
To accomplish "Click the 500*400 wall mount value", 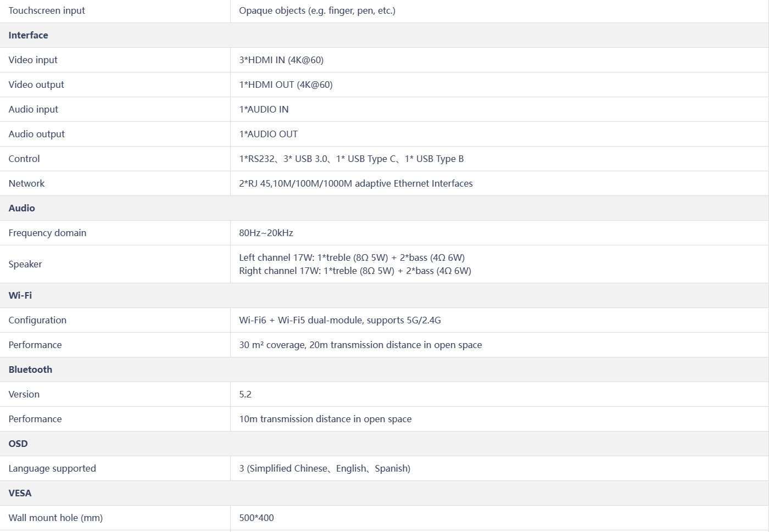I will (x=257, y=518).
